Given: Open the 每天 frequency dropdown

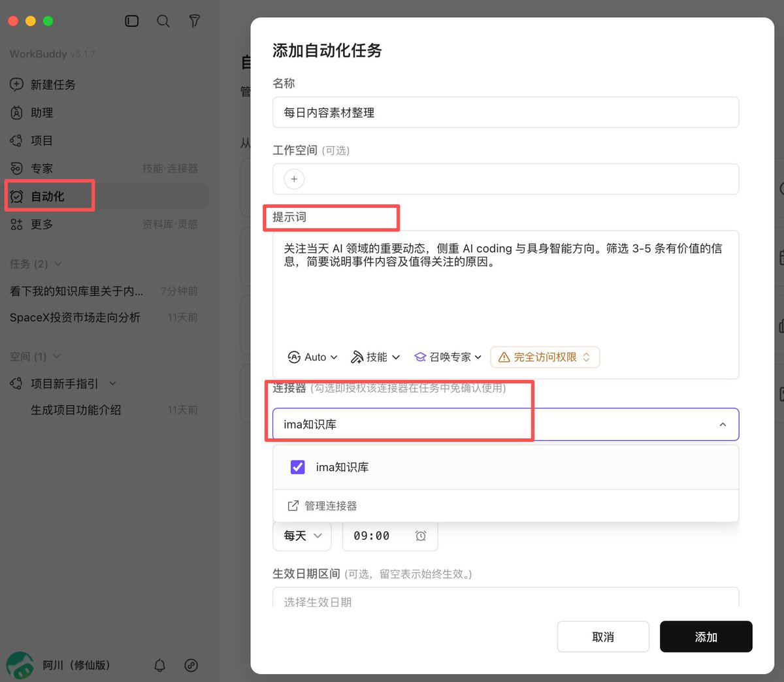Looking at the screenshot, I should pos(302,536).
